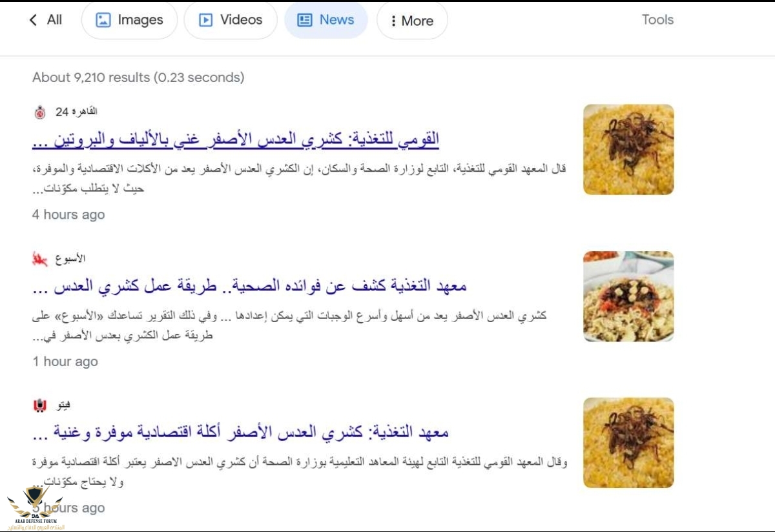Open the الأسبوع koshari recipe headline
The image size is (775, 532).
click(x=249, y=285)
